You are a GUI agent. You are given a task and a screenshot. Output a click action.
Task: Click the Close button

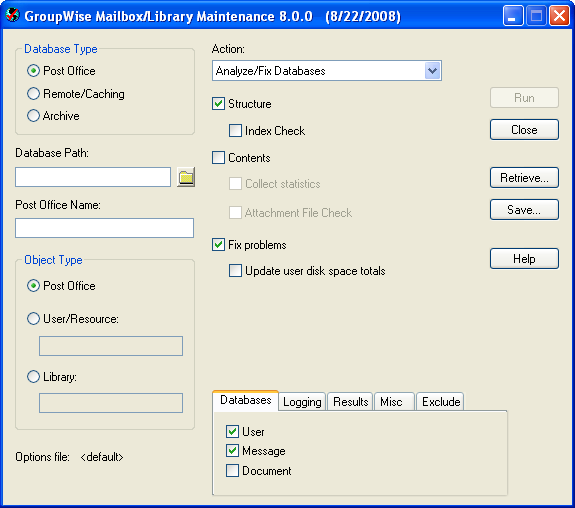[524, 129]
